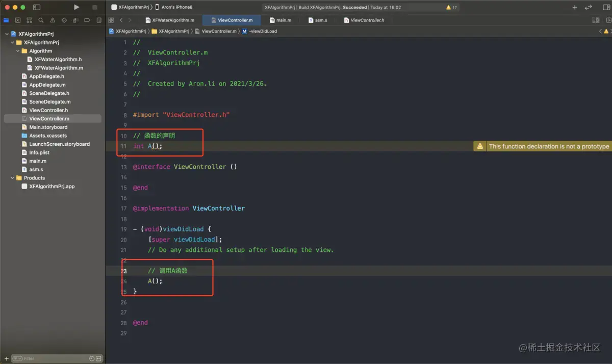Open the editor options lines menu
This screenshot has width=612, height=364.
[x=595, y=20]
